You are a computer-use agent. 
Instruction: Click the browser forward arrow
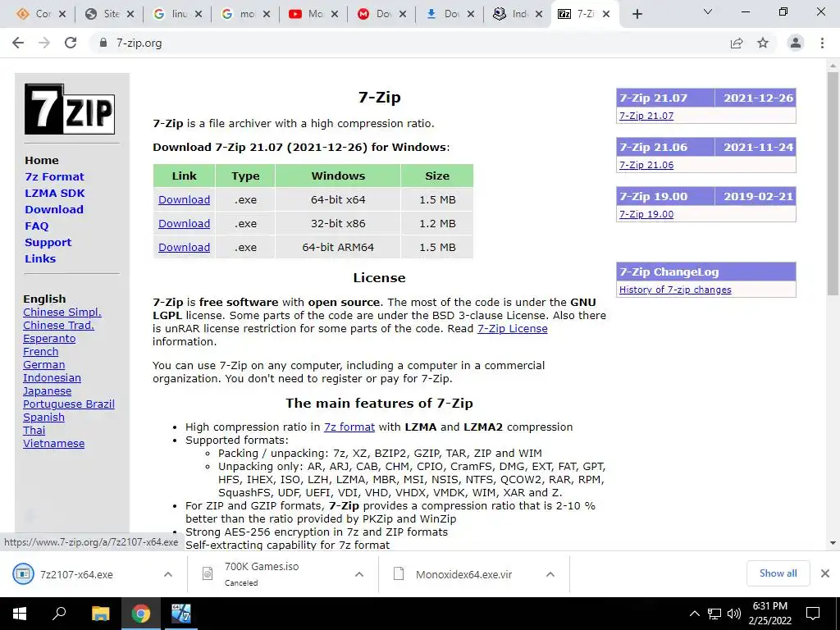[44, 43]
